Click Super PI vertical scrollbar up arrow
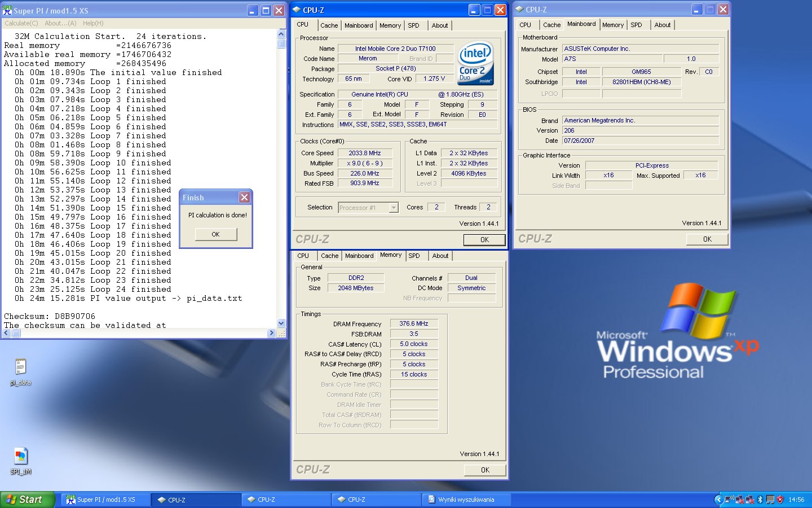Screen dimensions: 812x508 pos(281,34)
